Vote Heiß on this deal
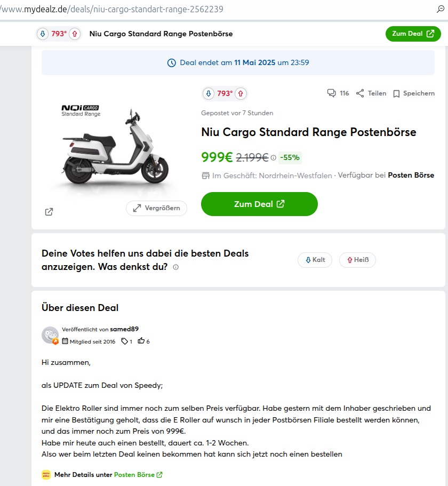 (357, 260)
